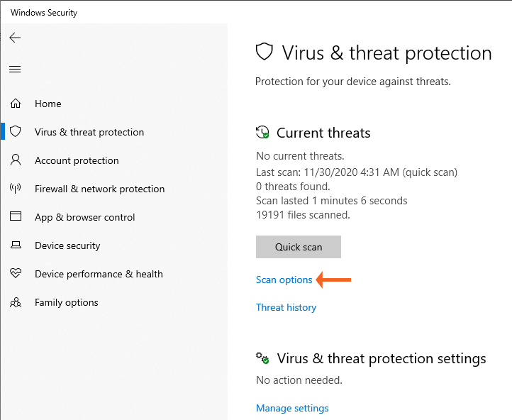Click the Home house icon
Image resolution: width=512 pixels, height=420 pixels.
(16, 104)
